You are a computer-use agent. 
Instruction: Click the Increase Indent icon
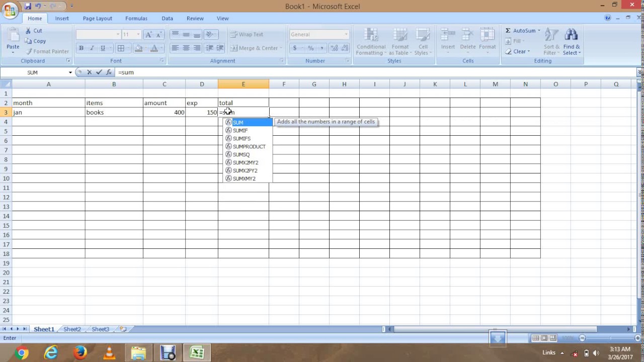tap(221, 48)
